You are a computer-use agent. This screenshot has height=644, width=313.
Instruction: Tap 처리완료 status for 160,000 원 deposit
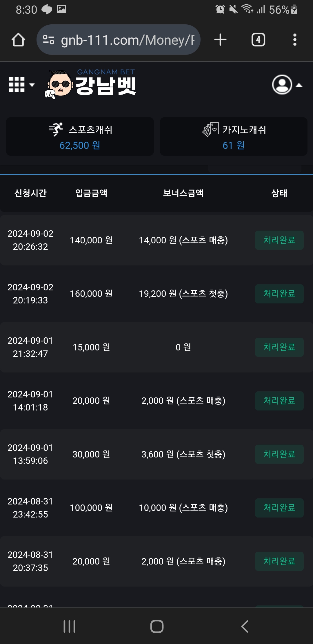tap(279, 294)
